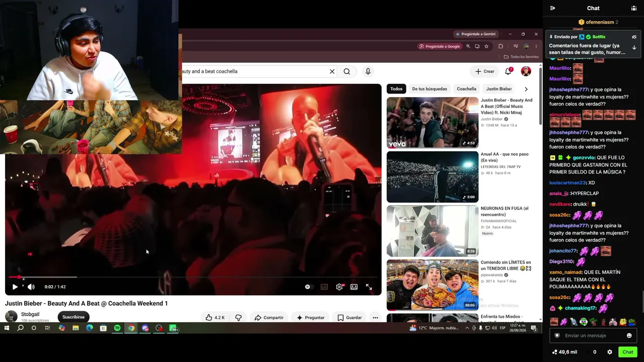Hide the pinned BotRix message

[634, 37]
